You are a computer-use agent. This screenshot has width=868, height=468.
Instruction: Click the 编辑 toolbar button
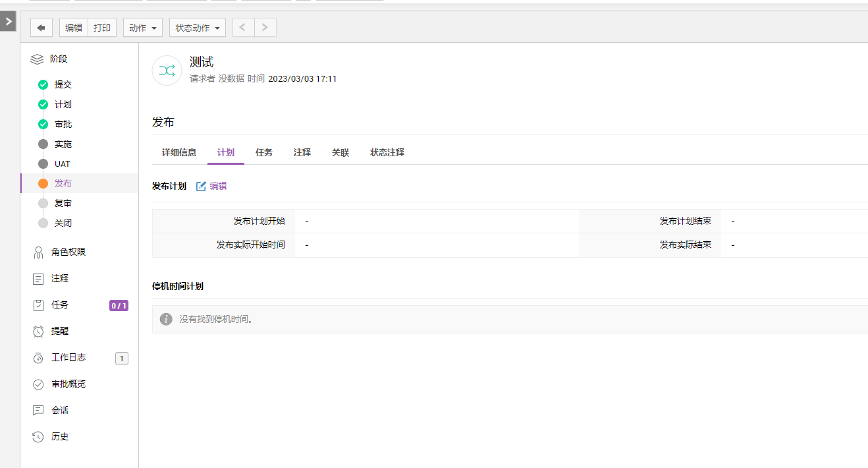[74, 28]
